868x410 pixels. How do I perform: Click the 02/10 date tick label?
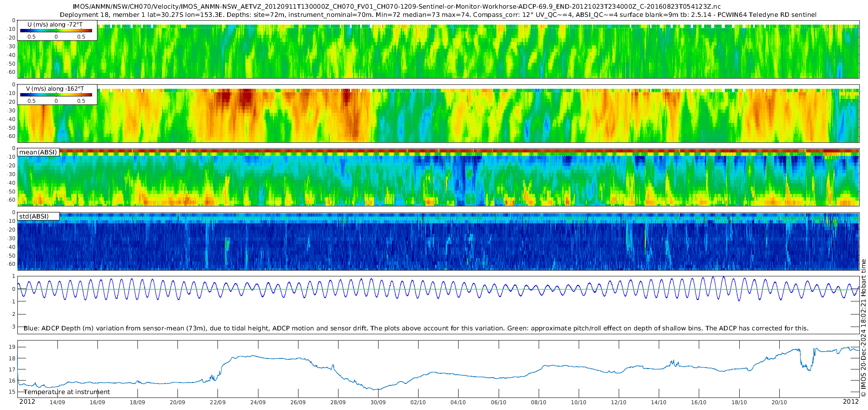pos(418,402)
